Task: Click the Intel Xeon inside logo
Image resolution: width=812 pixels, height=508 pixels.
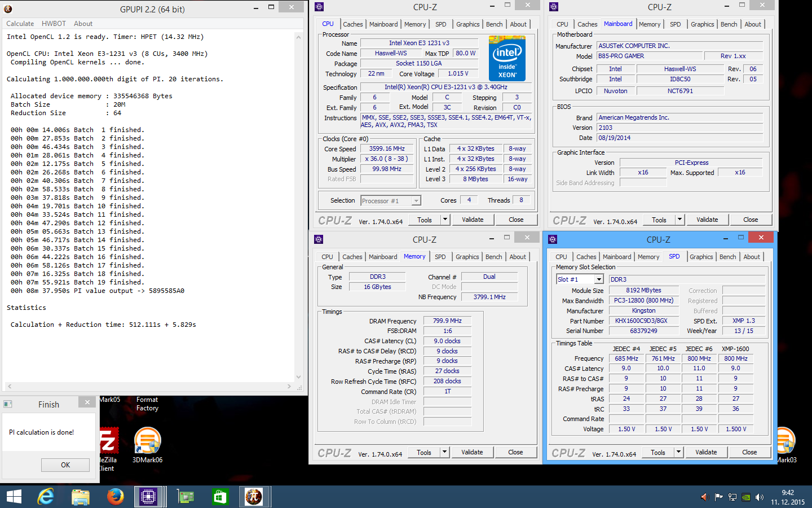Action: pyautogui.click(x=507, y=59)
